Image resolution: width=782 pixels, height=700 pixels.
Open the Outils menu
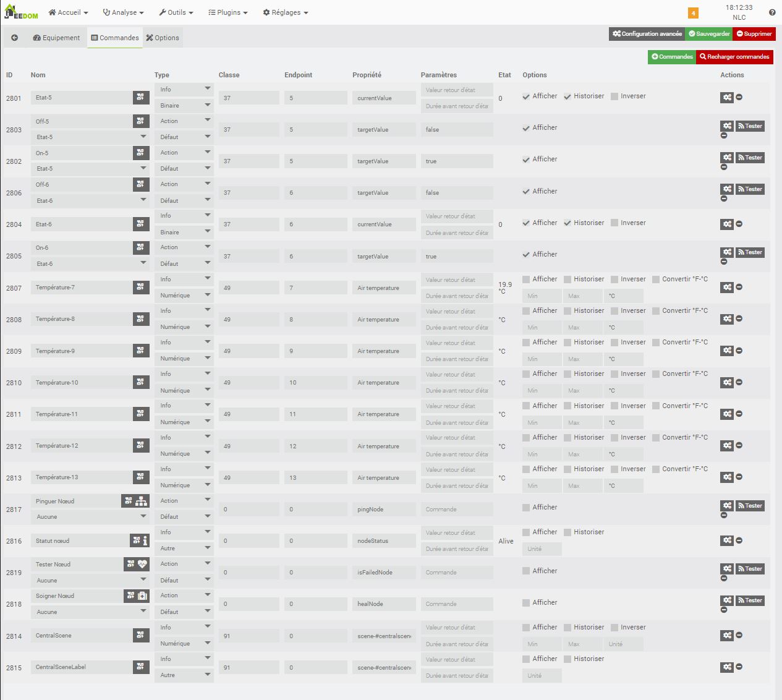[176, 12]
